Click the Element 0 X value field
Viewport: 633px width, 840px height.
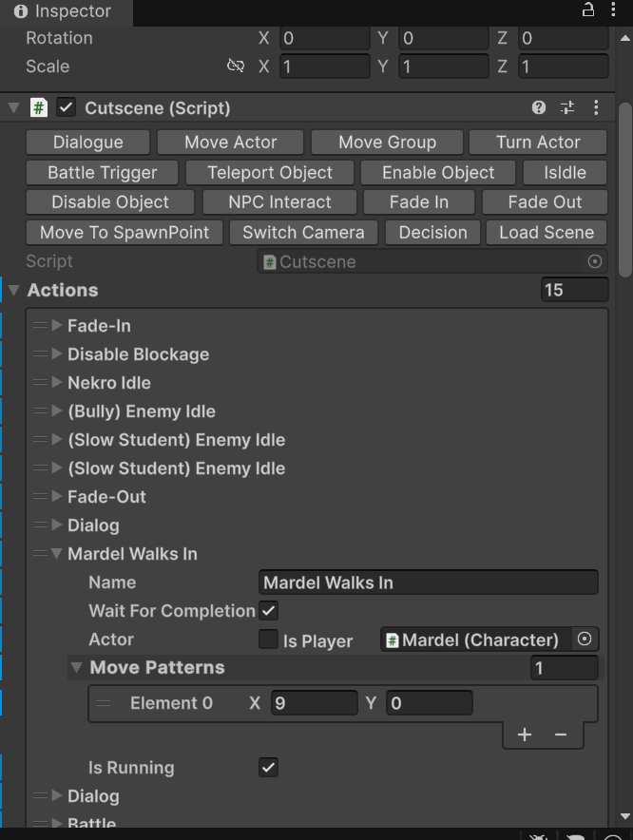point(314,703)
